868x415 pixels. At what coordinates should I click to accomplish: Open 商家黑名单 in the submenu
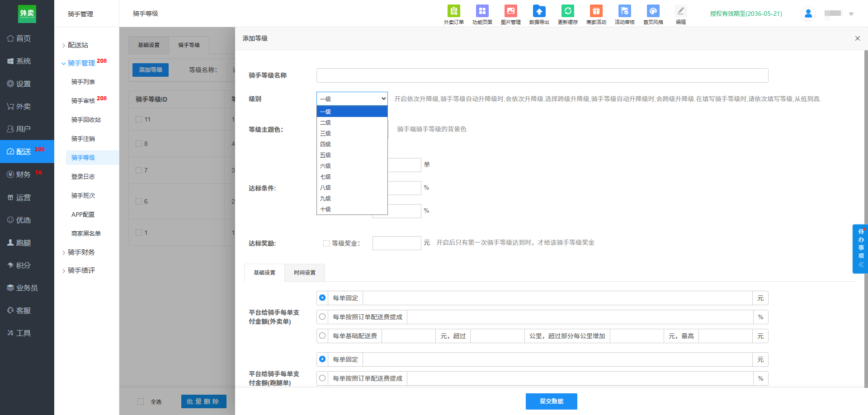click(86, 233)
